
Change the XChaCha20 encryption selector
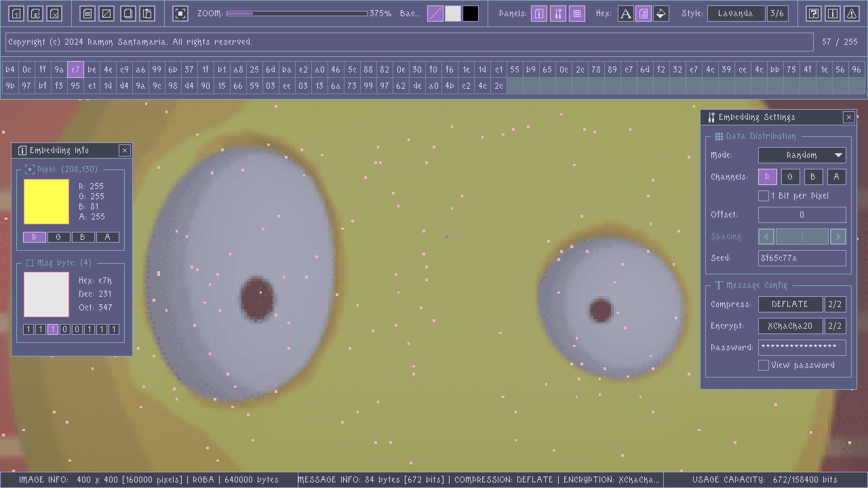point(790,326)
